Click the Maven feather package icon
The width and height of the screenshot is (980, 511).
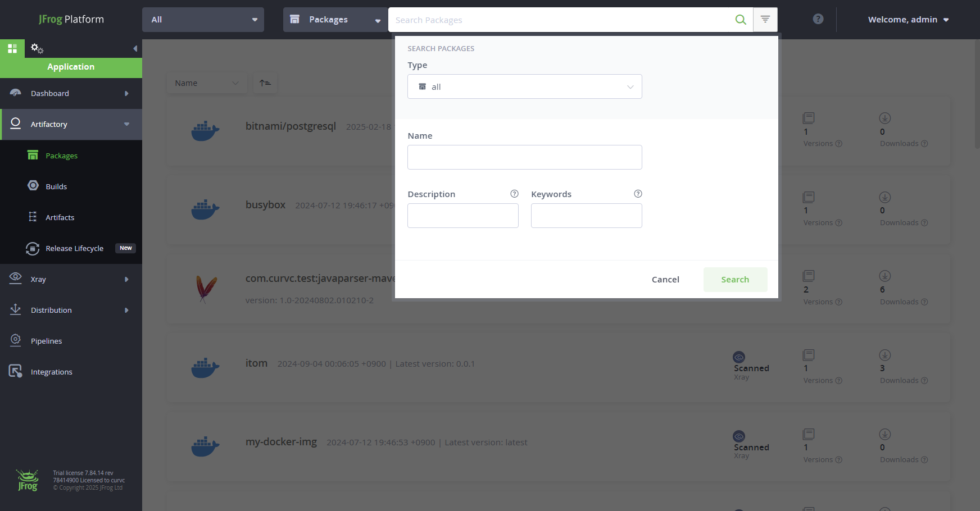click(206, 289)
